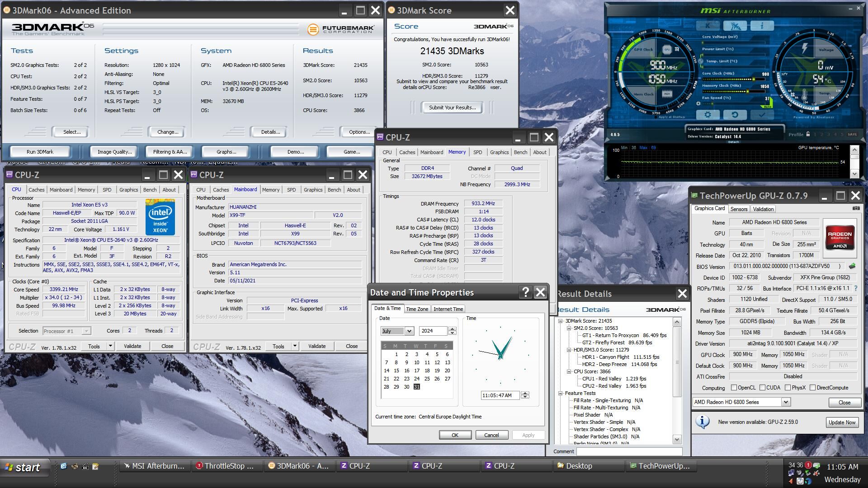
Task: Apply Afterburner settings with the checkmark button
Action: [x=762, y=115]
